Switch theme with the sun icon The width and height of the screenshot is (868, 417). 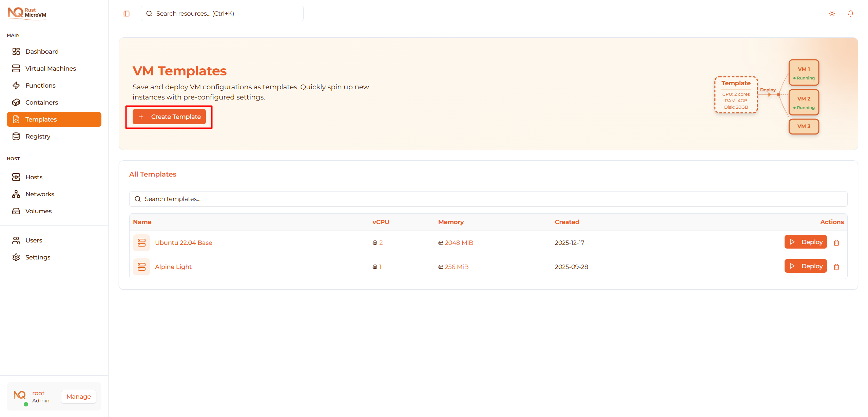(x=832, y=14)
